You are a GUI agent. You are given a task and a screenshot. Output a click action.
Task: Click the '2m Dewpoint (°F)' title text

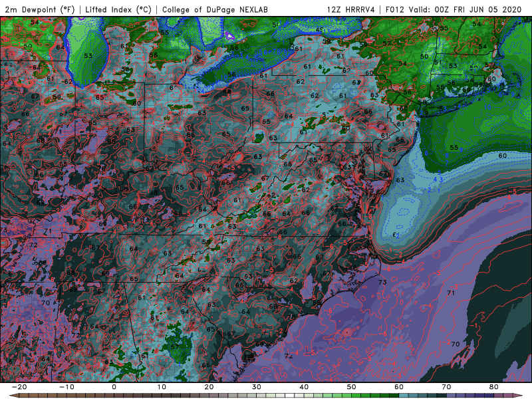pyautogui.click(x=40, y=9)
